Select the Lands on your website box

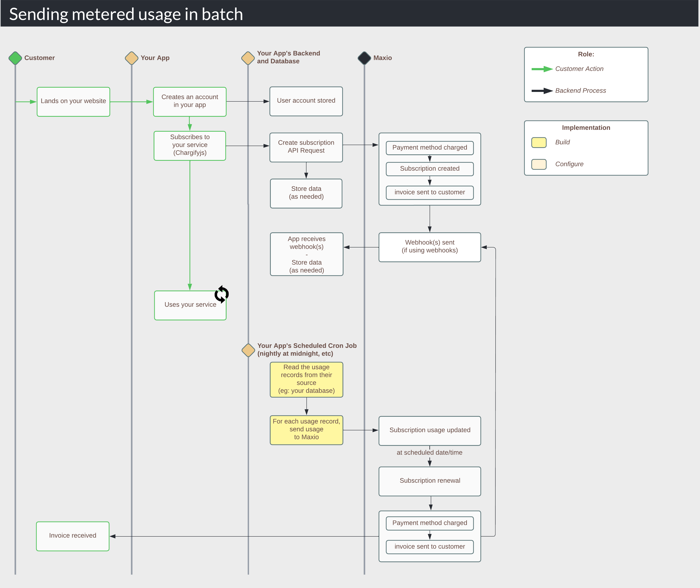click(x=73, y=102)
